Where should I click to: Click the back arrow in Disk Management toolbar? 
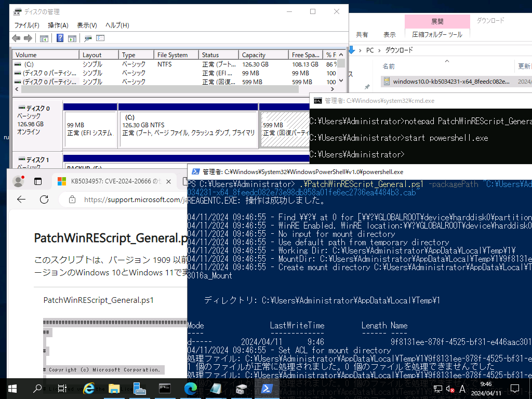click(x=16, y=38)
